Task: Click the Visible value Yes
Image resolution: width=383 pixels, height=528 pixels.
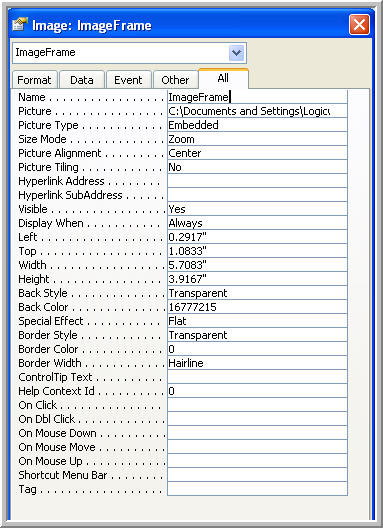Action: [x=257, y=209]
